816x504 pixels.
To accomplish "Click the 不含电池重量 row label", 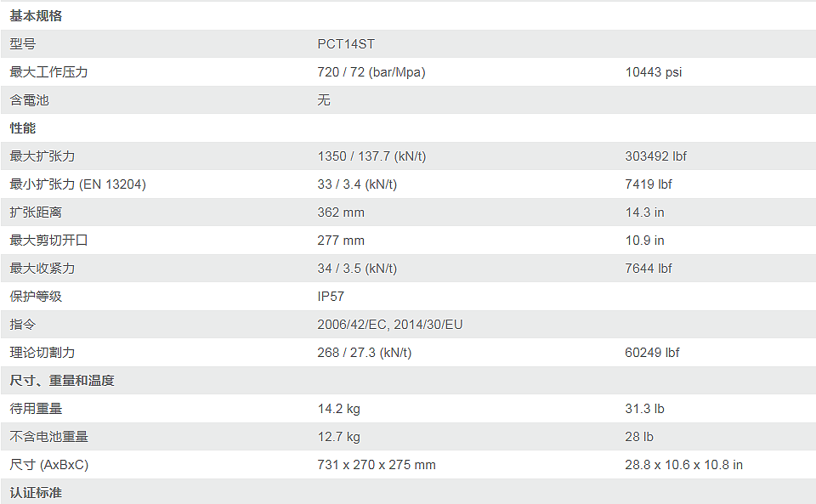I will [48, 437].
